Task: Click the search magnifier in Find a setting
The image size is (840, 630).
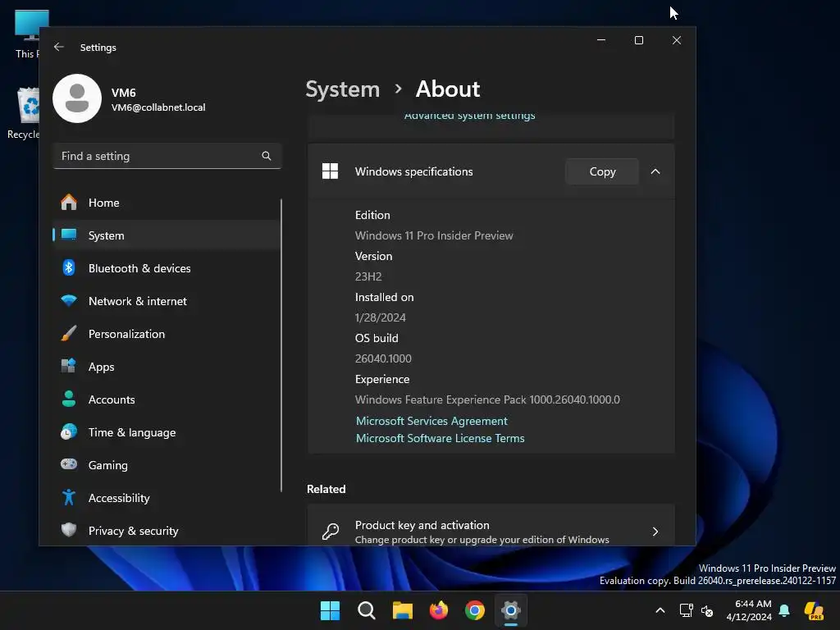Action: [267, 156]
